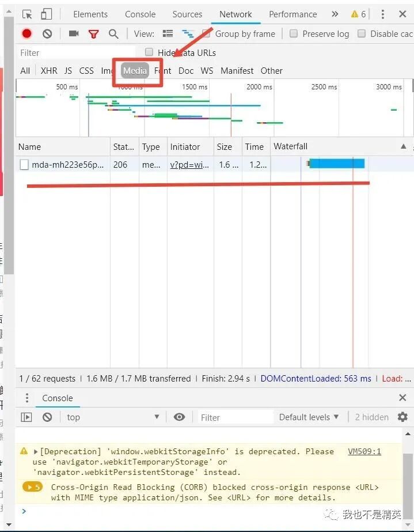The height and width of the screenshot is (532, 414).
Task: Click the 1500 ms overview timeline marker
Action: click(x=194, y=87)
